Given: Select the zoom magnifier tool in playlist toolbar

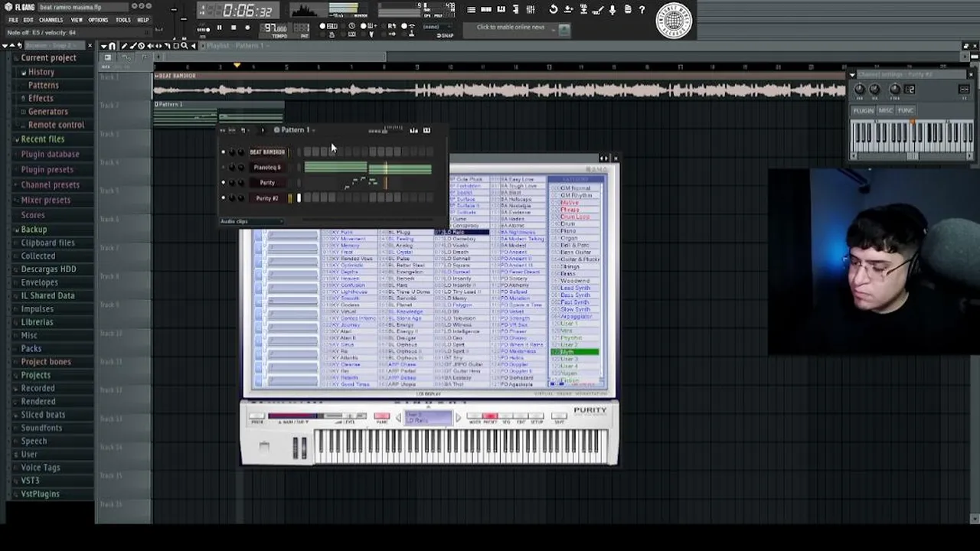Looking at the screenshot, I should [184, 46].
